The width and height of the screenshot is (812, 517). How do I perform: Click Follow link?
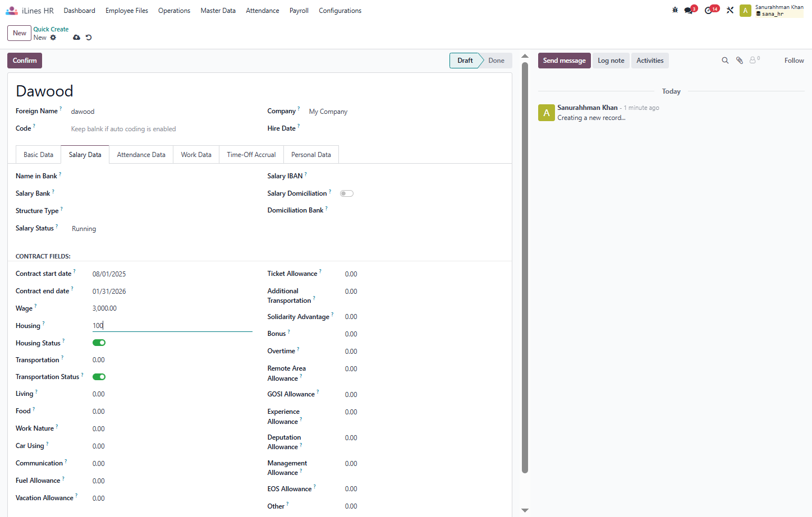click(794, 61)
